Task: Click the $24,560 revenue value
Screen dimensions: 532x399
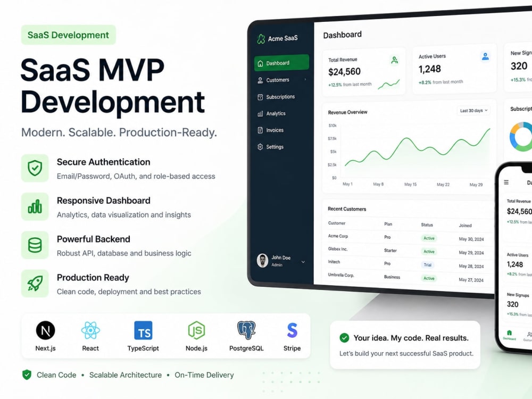Action: click(344, 72)
